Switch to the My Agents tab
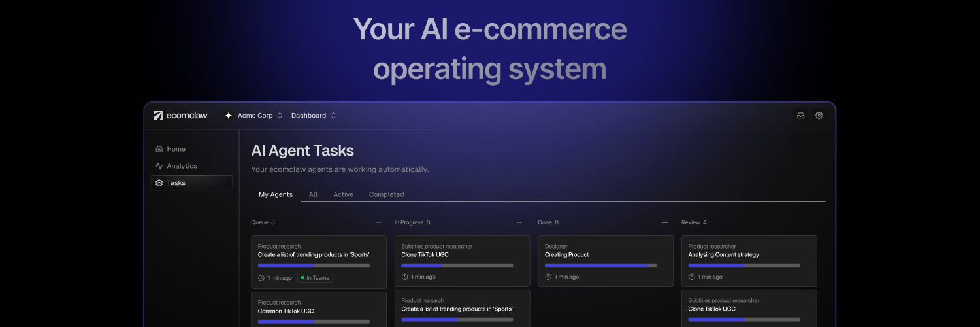Image resolution: width=980 pixels, height=327 pixels. [276, 194]
